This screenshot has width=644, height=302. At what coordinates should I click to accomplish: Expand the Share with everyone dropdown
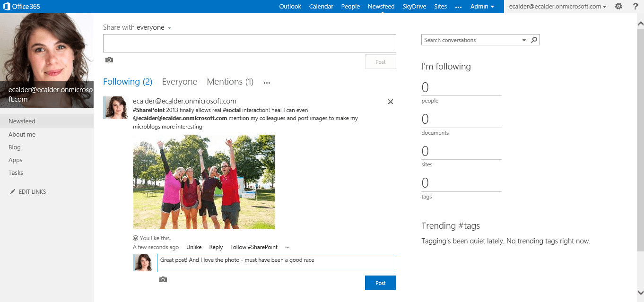169,28
